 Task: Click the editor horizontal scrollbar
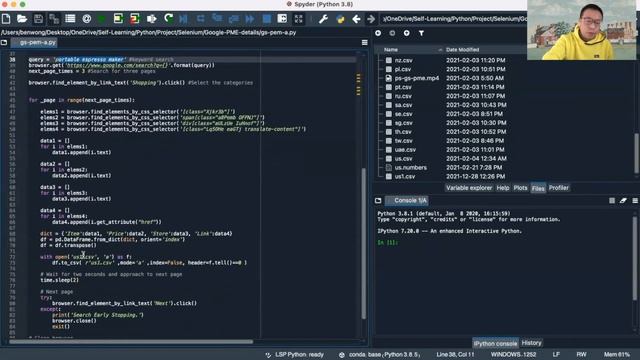click(x=131, y=342)
